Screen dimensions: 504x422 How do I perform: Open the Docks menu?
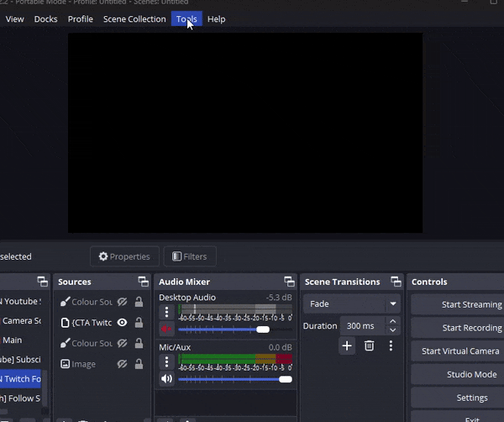tap(45, 18)
